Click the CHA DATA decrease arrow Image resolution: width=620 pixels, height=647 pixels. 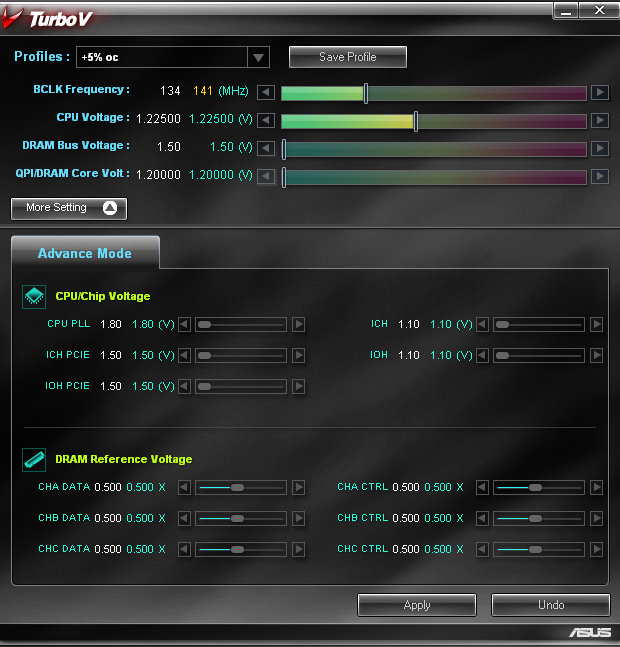(184, 487)
